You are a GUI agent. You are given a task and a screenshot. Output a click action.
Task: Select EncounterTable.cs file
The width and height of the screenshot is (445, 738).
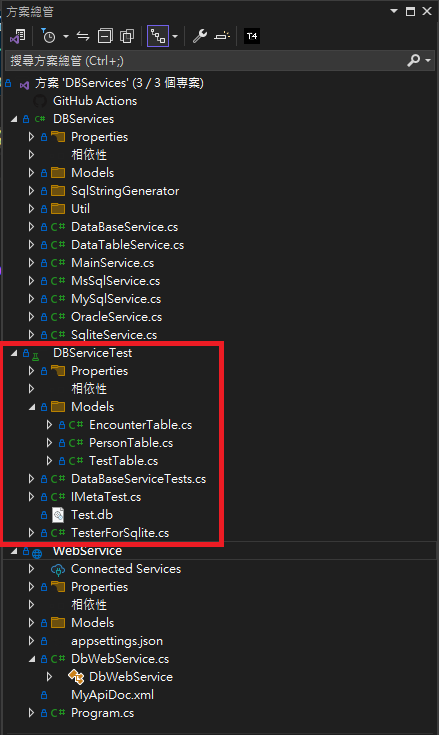tap(140, 425)
